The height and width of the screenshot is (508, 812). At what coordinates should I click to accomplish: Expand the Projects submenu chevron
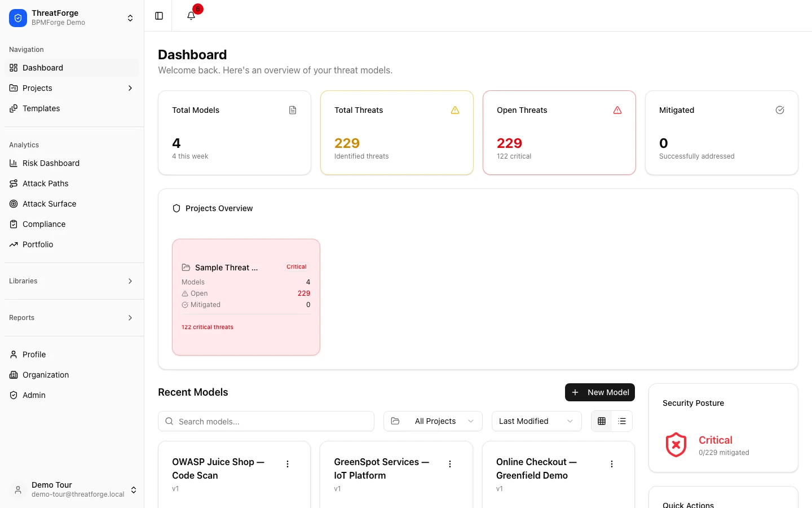pos(130,88)
